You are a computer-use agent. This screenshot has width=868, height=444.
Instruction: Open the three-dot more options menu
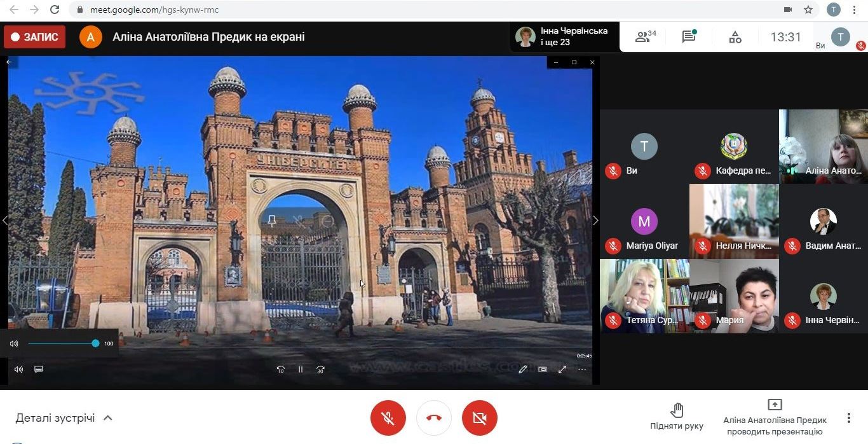[x=848, y=418]
